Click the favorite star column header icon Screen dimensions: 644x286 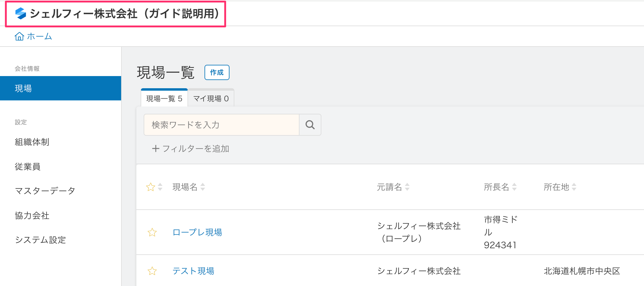tap(151, 187)
